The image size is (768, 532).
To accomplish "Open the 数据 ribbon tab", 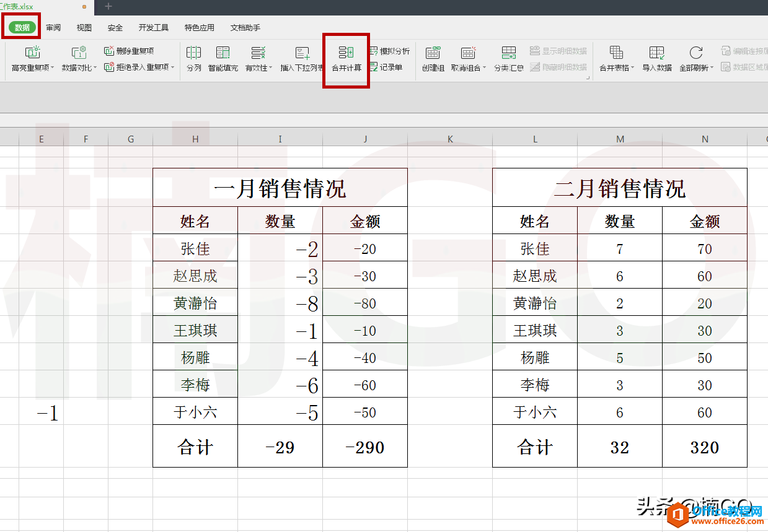I will (22, 27).
